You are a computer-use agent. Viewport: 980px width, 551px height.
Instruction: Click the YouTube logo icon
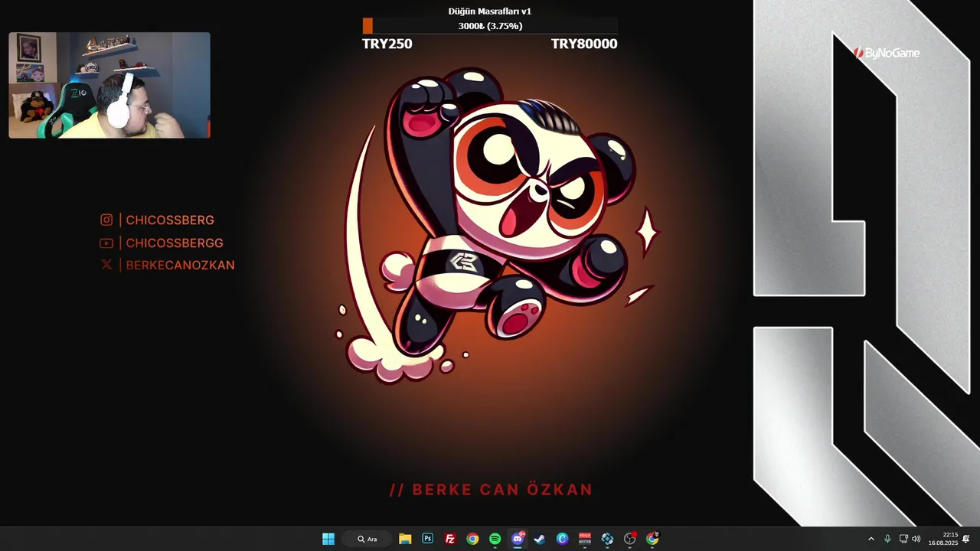click(x=106, y=243)
